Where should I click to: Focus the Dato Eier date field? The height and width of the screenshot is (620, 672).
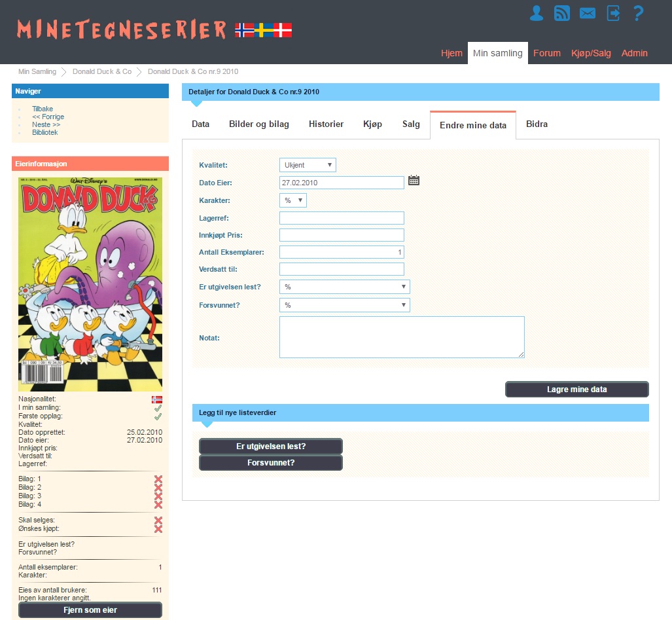coord(342,183)
